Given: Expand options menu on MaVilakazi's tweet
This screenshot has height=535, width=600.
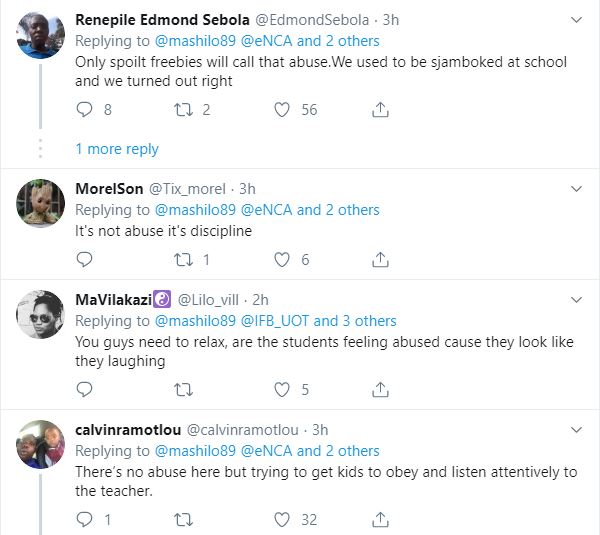Looking at the screenshot, I should point(575,299).
